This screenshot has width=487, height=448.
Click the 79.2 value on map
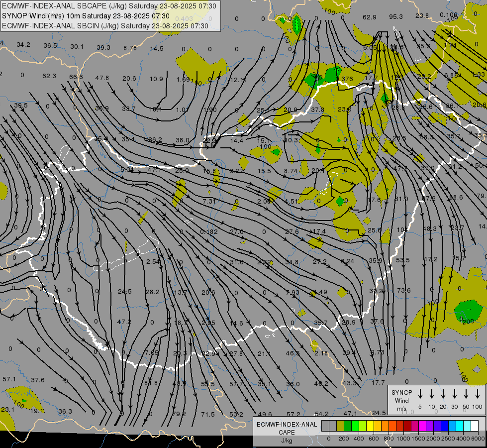click(x=179, y=414)
